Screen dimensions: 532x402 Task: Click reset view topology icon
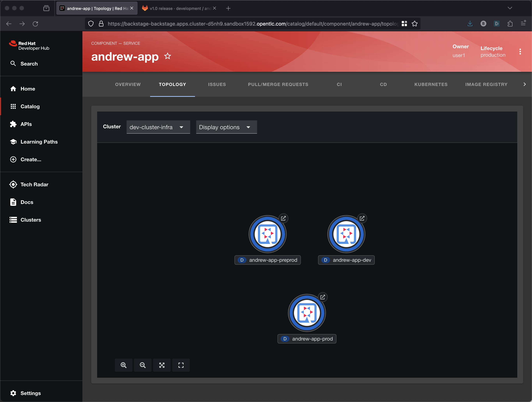point(181,365)
